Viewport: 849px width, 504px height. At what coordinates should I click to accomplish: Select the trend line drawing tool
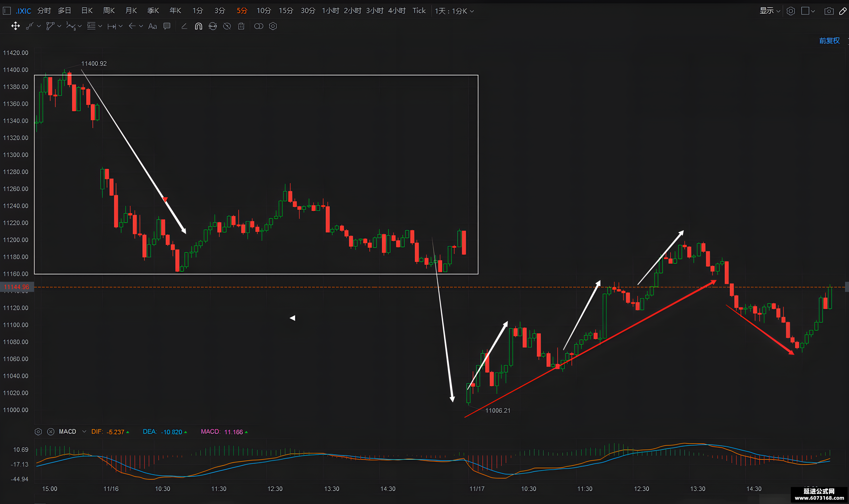coord(30,26)
